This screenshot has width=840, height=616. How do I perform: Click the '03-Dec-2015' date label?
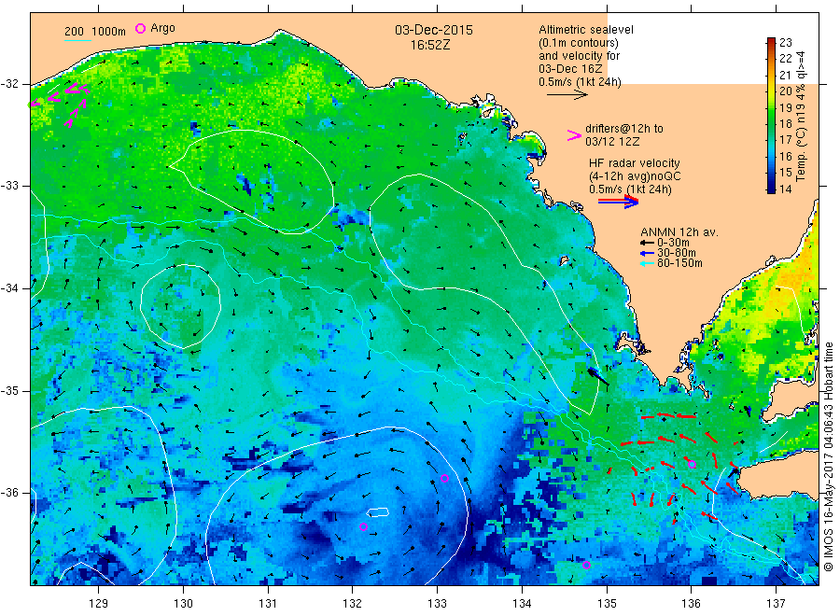point(434,30)
